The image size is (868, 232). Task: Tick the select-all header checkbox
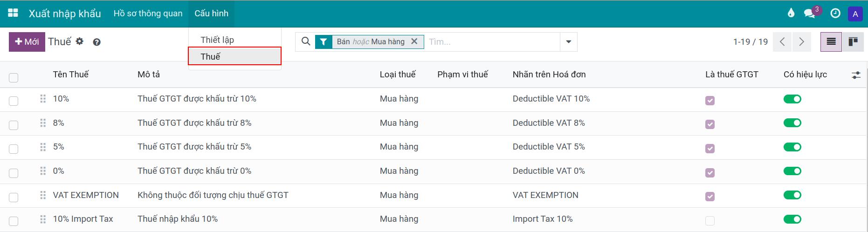[14, 78]
